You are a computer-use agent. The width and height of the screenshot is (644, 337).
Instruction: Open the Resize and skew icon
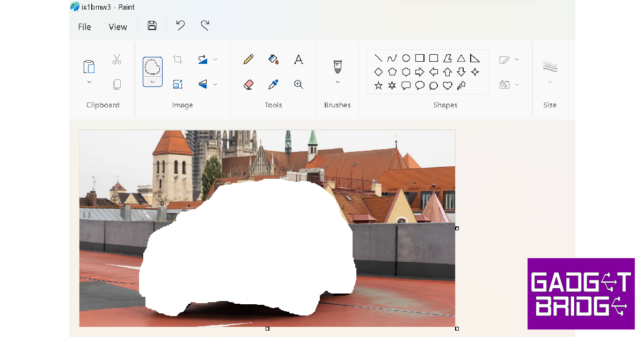(177, 84)
